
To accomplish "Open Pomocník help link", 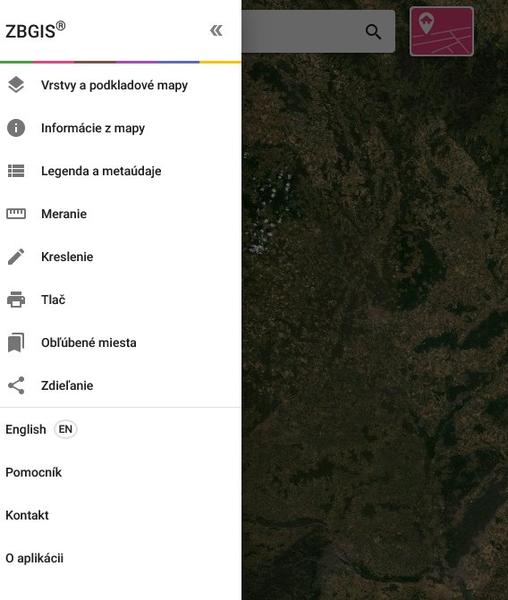I will point(33,472).
